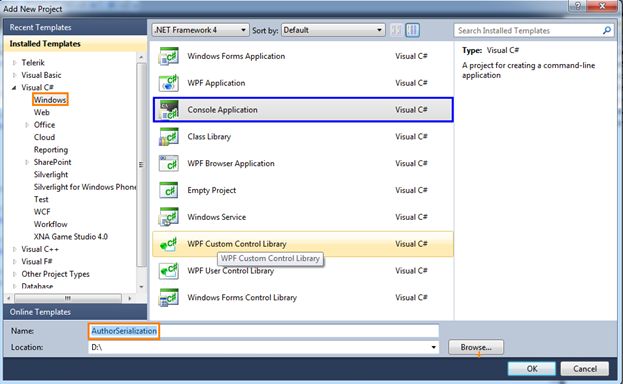The height and width of the screenshot is (384, 623).
Task: Select the Web template category
Action: 42,112
